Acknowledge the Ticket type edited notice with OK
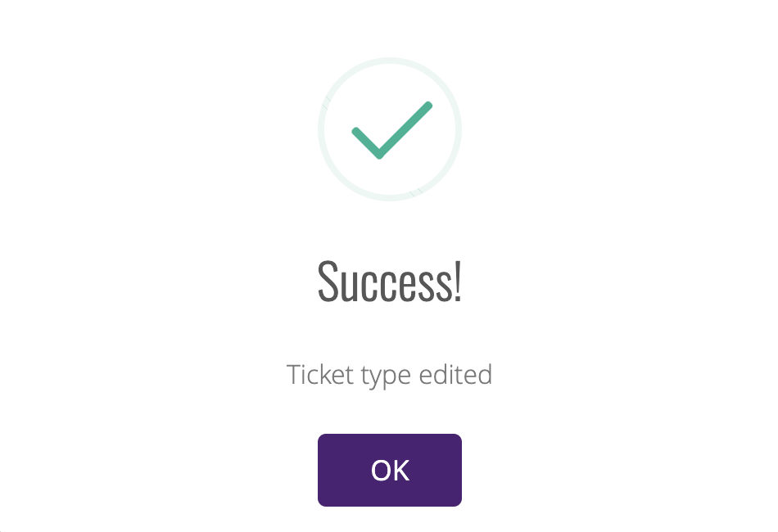 pos(390,470)
